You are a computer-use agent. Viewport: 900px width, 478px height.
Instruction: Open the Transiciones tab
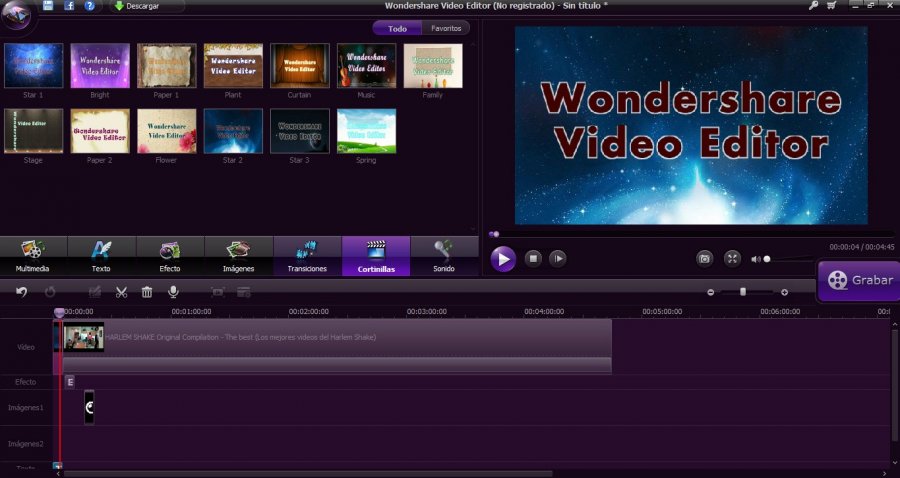(307, 256)
